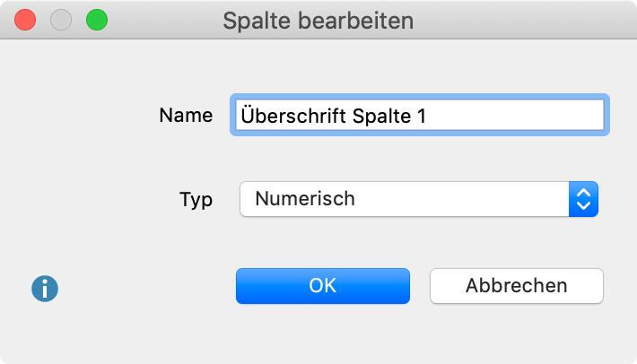Focus the Name text field

coord(420,116)
